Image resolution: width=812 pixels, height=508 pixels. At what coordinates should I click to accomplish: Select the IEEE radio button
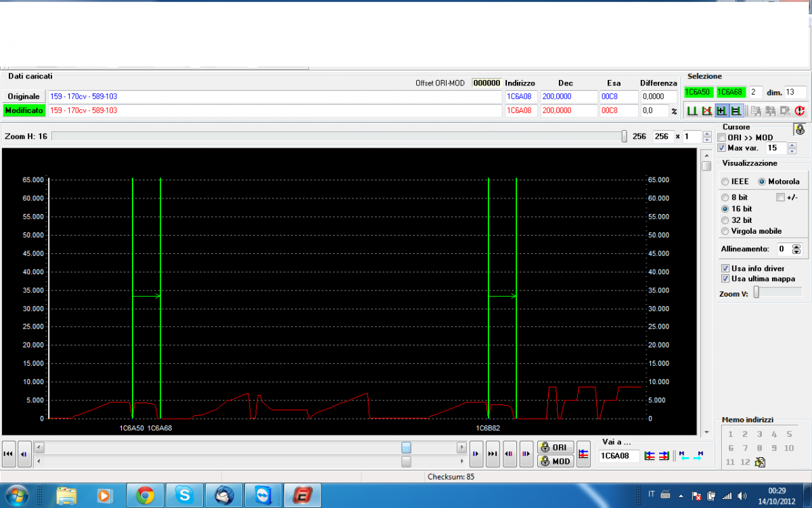725,182
